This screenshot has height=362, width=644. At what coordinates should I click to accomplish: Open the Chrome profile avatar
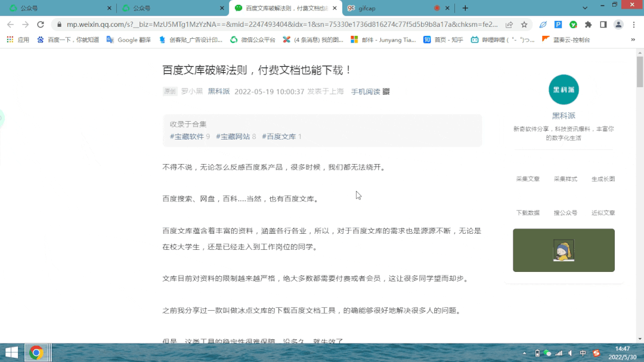(618, 24)
